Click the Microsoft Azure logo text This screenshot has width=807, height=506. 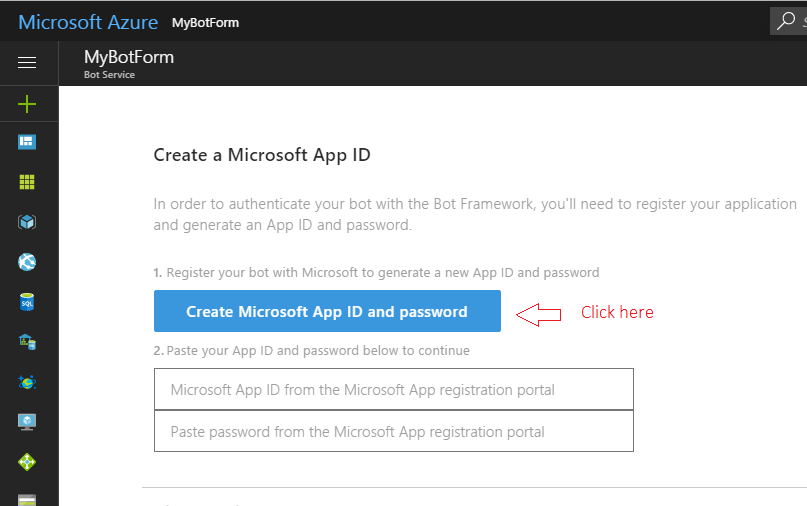88,22
